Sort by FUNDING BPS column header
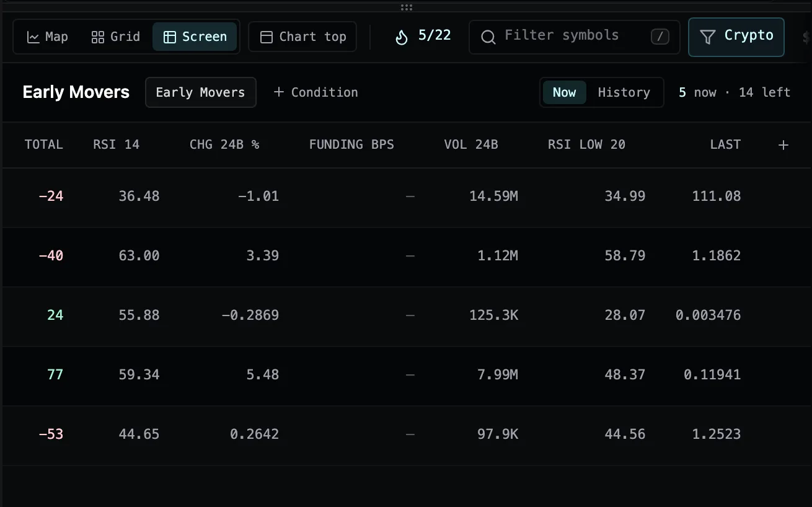Viewport: 812px width, 507px height. [x=351, y=144]
